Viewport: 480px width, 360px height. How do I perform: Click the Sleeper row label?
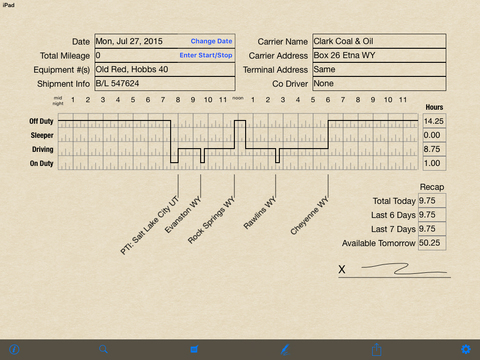coord(42,135)
